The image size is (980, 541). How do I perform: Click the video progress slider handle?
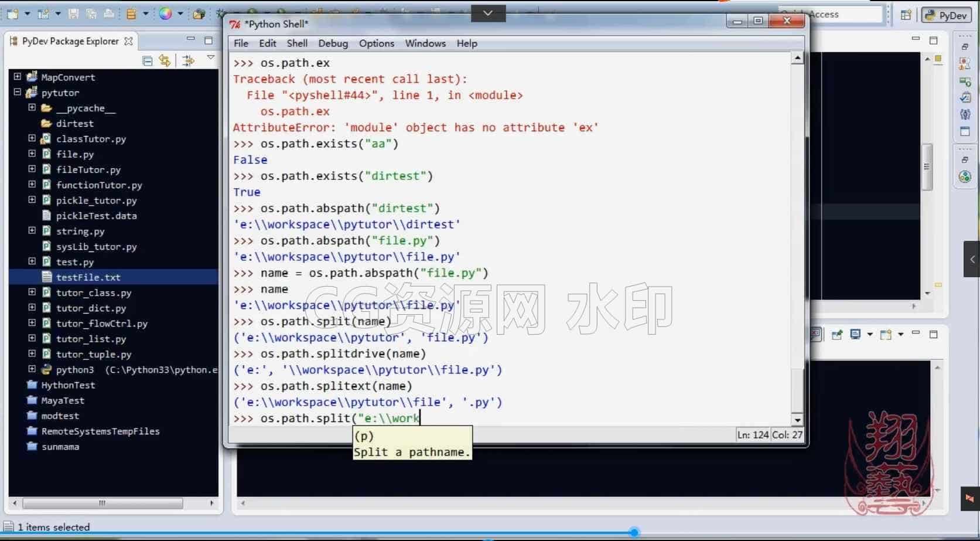(634, 532)
